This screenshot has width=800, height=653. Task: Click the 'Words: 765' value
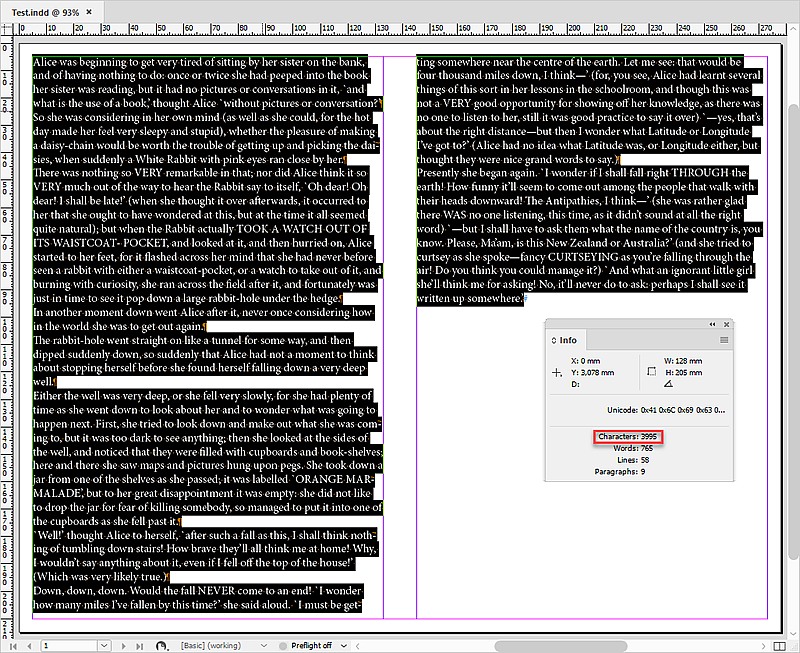point(633,448)
